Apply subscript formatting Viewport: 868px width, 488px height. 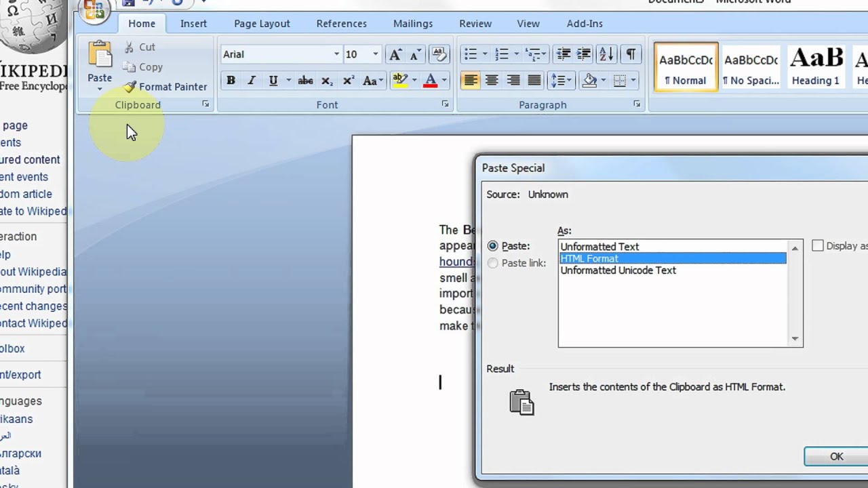click(327, 81)
